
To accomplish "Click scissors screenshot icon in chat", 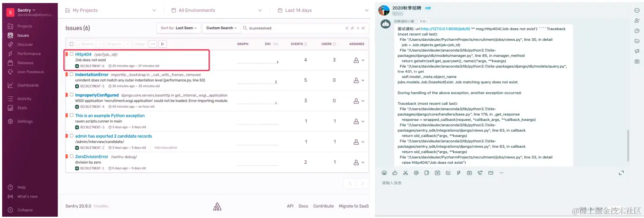I will coord(405,173).
